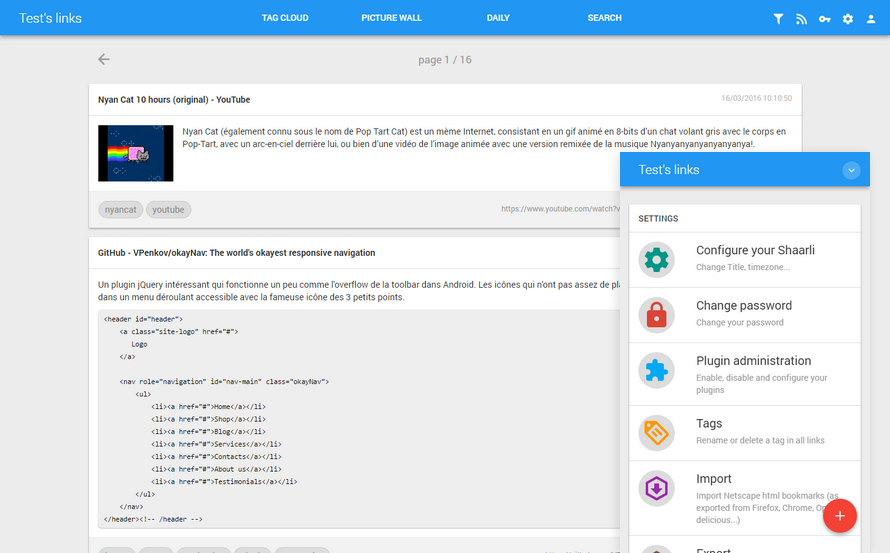Click the purple Import icon

tap(656, 488)
